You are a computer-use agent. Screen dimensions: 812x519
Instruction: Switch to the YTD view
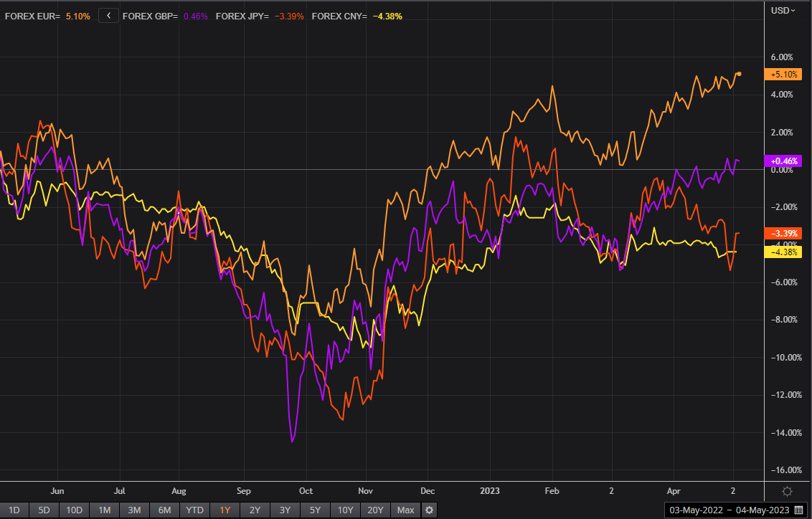[194, 510]
